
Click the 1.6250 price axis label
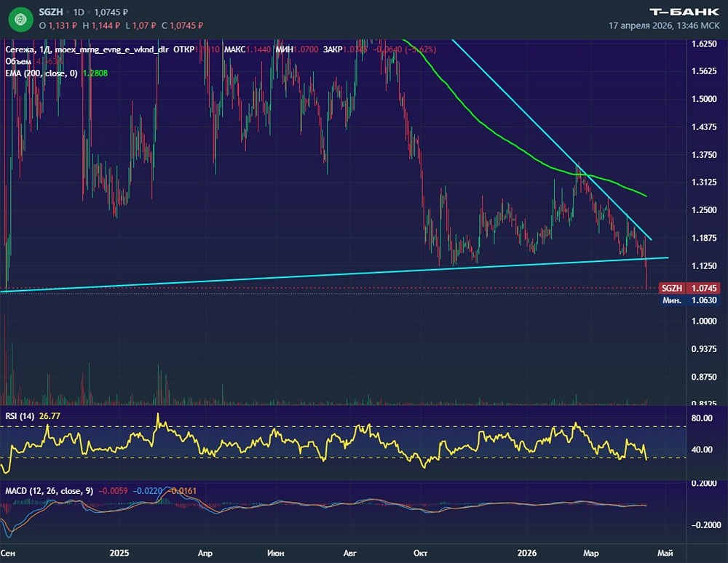pos(704,44)
